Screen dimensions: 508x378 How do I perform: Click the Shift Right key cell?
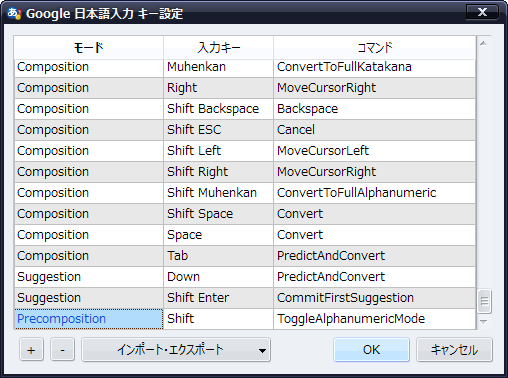pos(218,172)
